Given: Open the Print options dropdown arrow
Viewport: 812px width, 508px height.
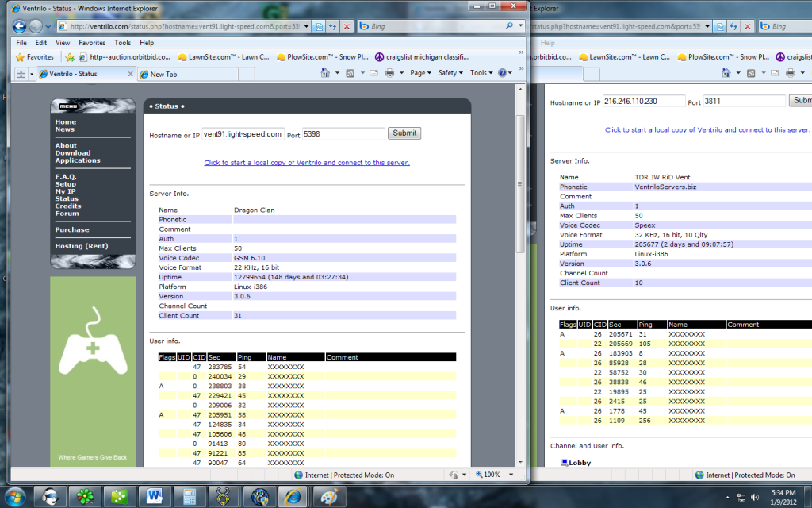Looking at the screenshot, I should [401, 73].
